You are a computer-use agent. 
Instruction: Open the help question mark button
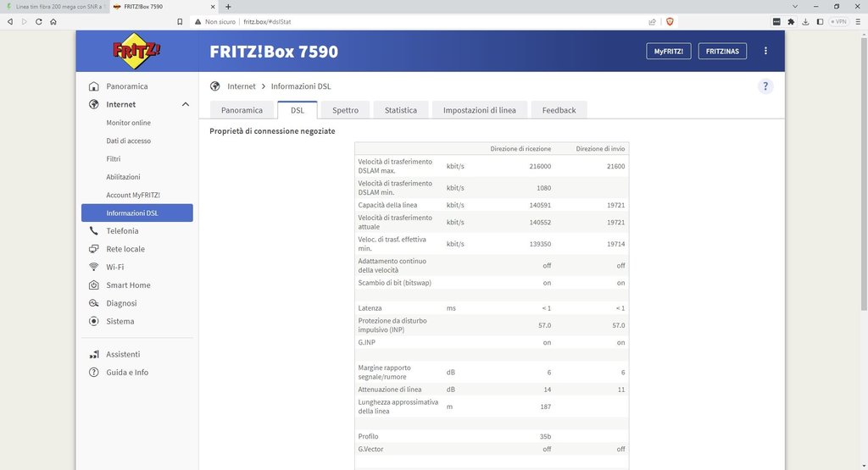coord(765,86)
